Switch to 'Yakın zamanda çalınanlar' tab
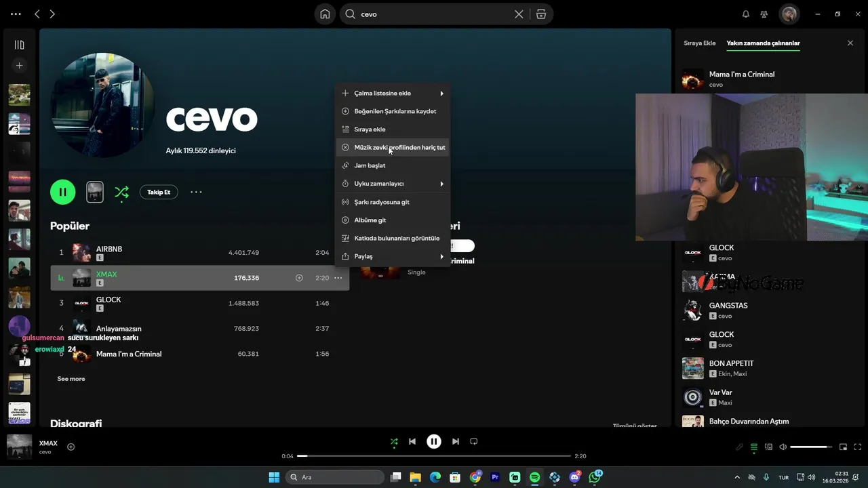 763,43
